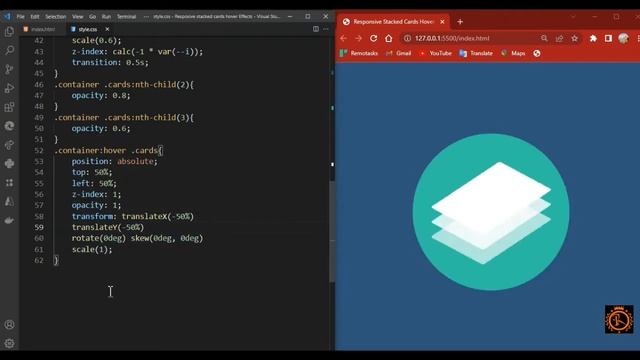The width and height of the screenshot is (640, 360).
Task: Click 'transition: 0.5s;' code line
Action: click(110, 62)
